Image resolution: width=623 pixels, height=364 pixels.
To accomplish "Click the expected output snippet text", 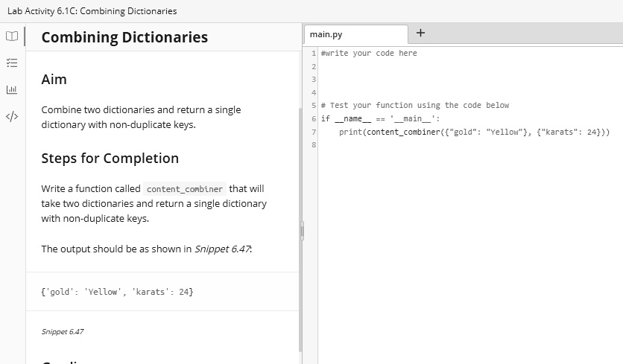I will (118, 292).
